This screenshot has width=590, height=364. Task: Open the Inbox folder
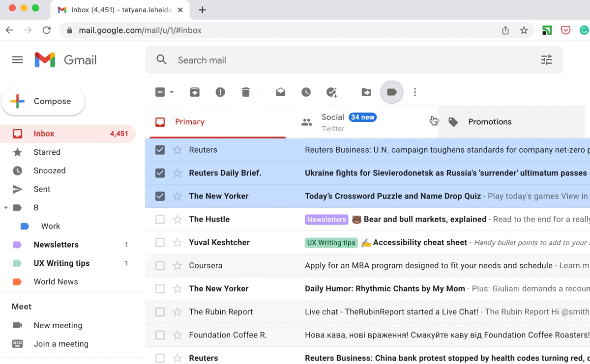[x=68, y=134]
